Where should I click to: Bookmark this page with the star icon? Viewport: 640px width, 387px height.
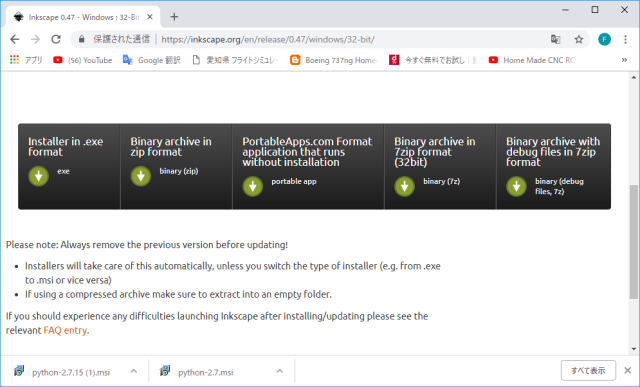[x=579, y=39]
